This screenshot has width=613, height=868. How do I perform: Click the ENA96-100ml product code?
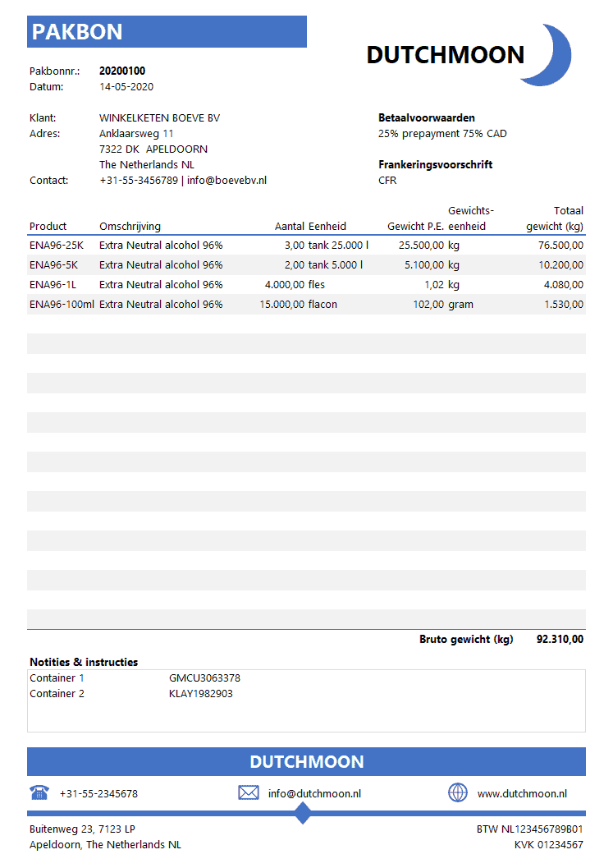[x=62, y=305]
